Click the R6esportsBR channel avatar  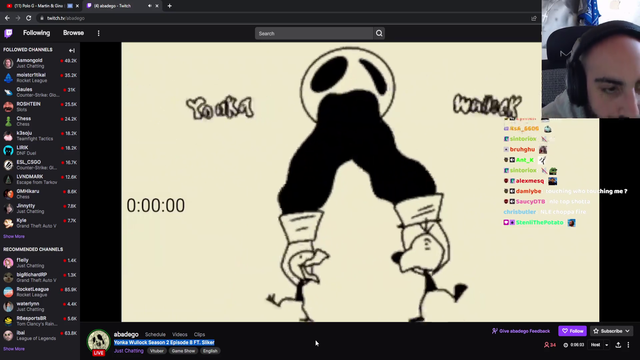[x=8, y=321]
